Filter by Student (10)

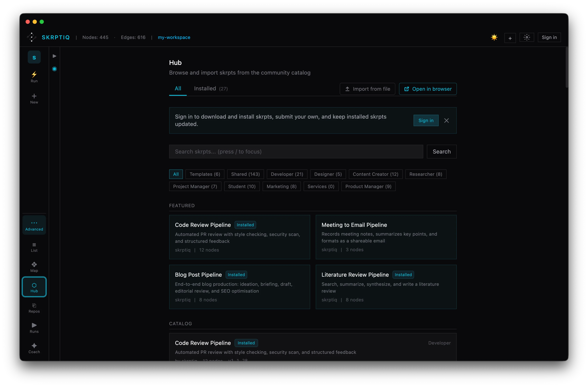242,186
